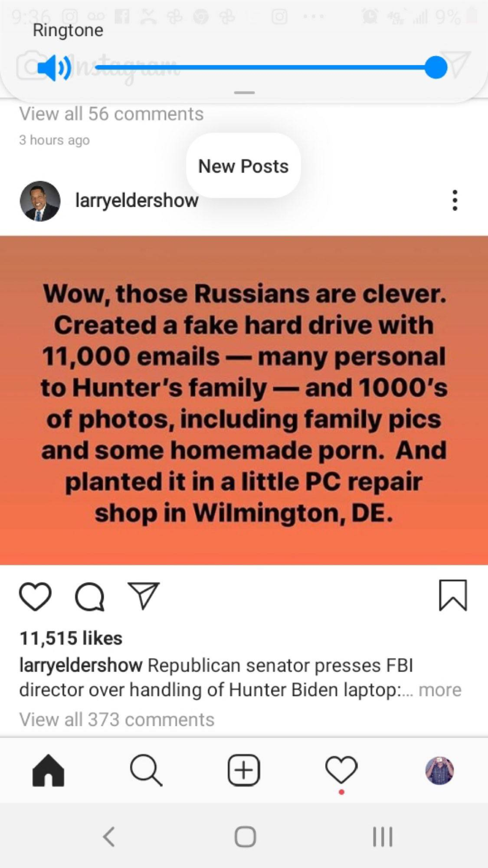
Task: Like the post with heart icon
Action: coord(35,596)
